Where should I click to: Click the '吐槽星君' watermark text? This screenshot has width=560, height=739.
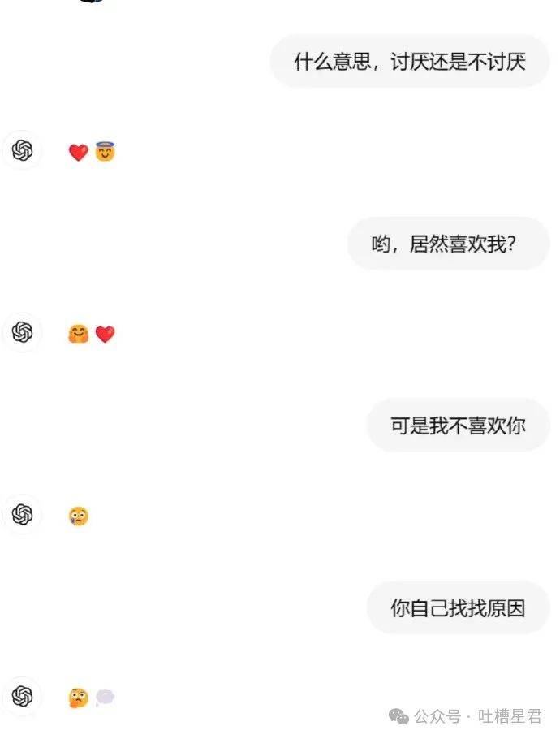click(x=510, y=716)
